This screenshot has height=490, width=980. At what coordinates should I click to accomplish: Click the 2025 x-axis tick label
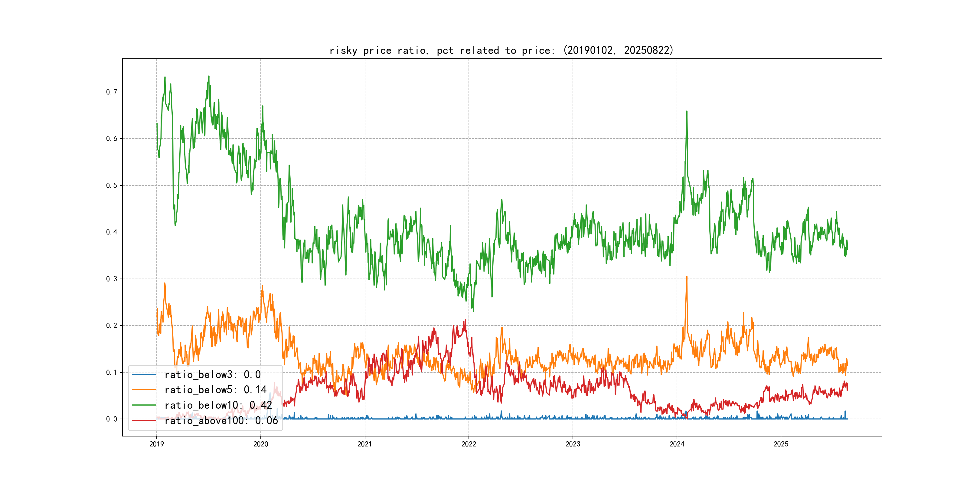(781, 444)
